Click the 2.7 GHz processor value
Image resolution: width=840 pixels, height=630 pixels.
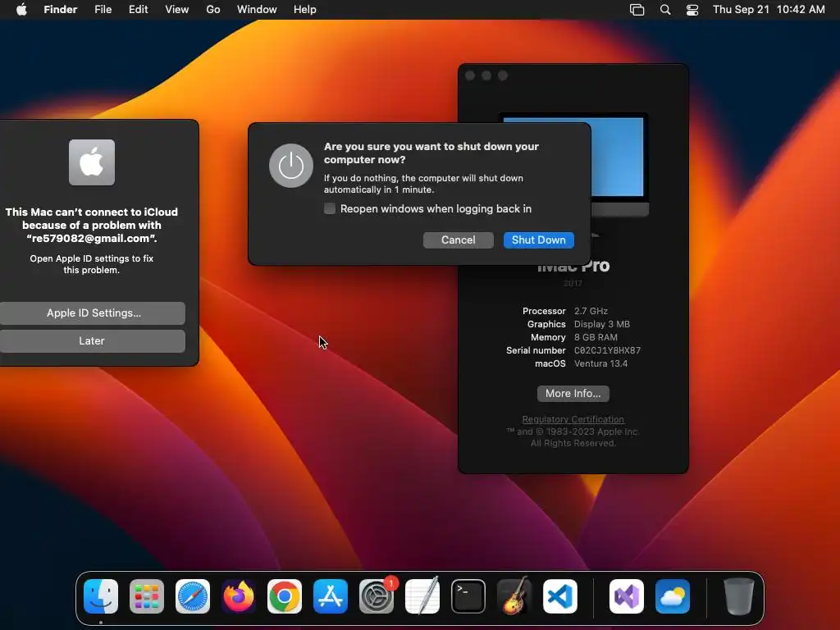pyautogui.click(x=591, y=311)
